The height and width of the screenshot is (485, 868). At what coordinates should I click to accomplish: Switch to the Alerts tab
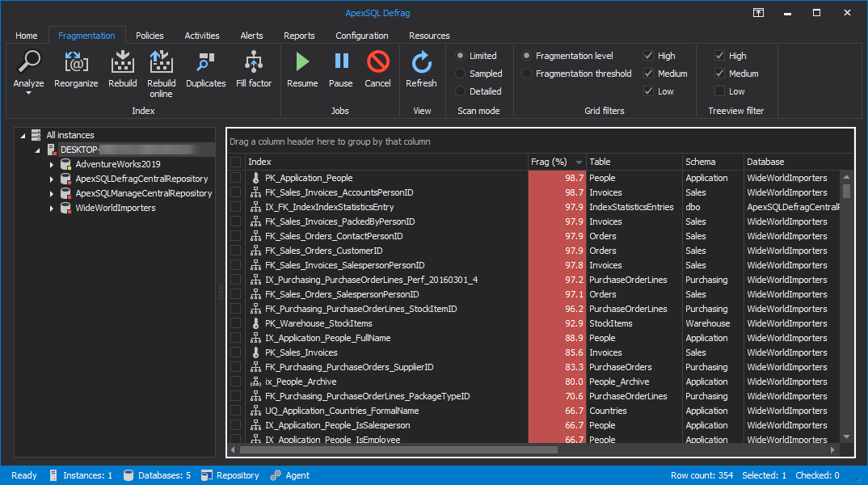click(x=252, y=36)
